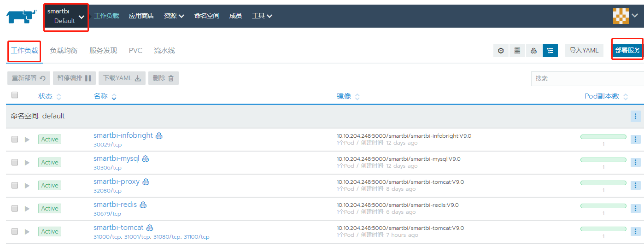Switch to the PVC tab
Image resolution: width=644 pixels, height=246 pixels.
tap(135, 51)
